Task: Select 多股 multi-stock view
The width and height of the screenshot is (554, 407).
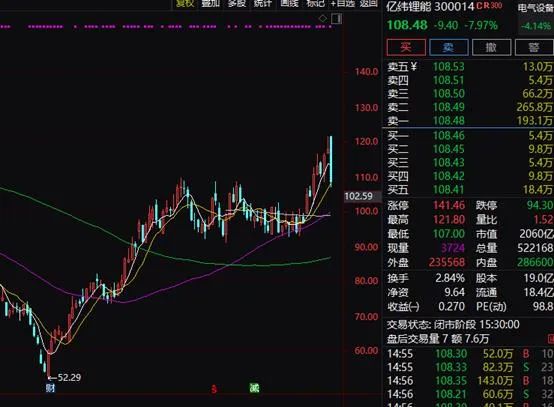Action: coord(237,4)
